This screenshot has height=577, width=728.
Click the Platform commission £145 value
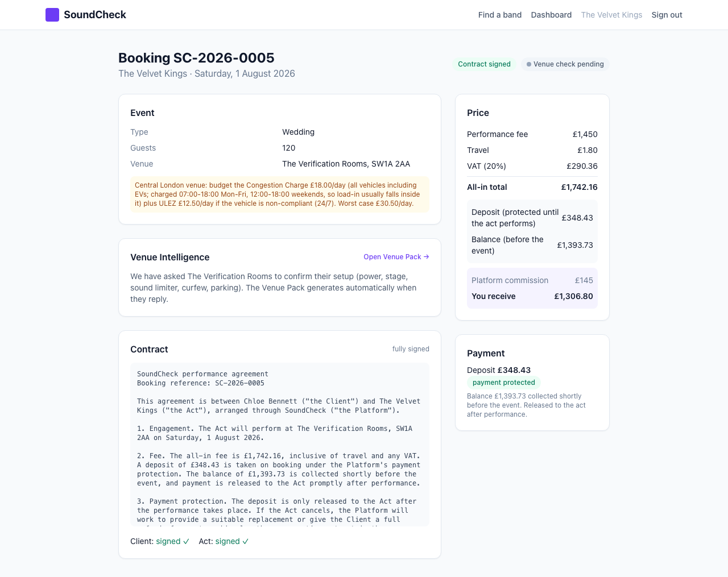click(x=584, y=280)
